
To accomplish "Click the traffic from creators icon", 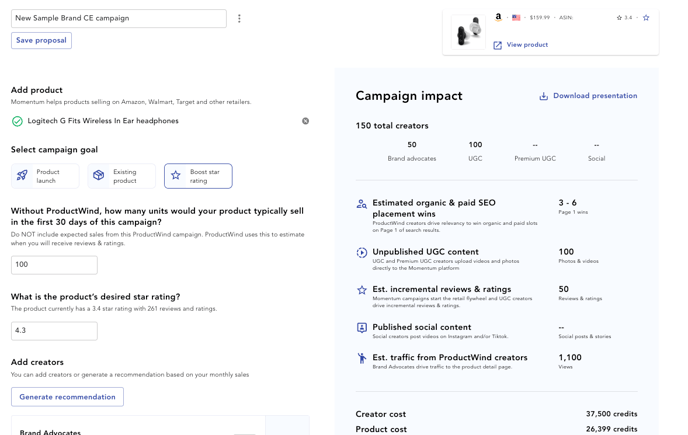I will [362, 359].
